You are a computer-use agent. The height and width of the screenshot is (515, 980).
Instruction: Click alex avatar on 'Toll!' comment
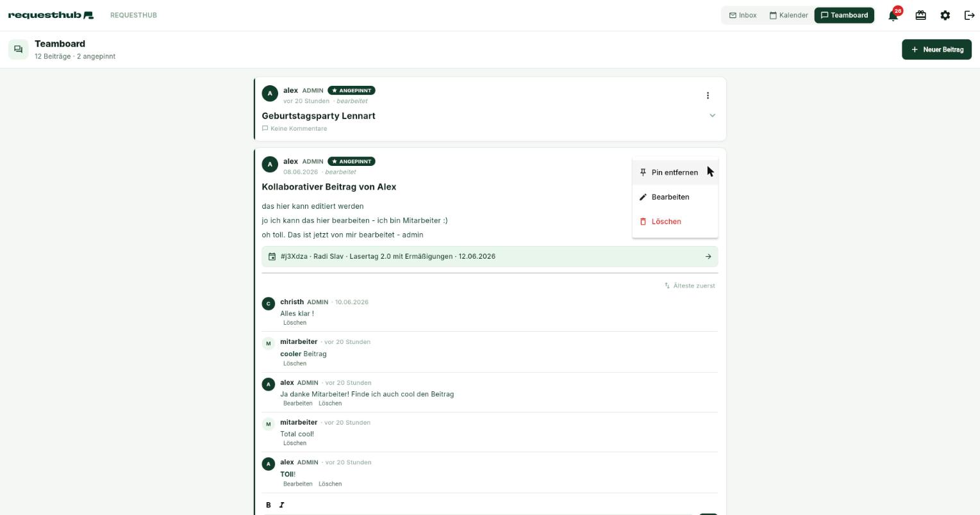coord(268,464)
